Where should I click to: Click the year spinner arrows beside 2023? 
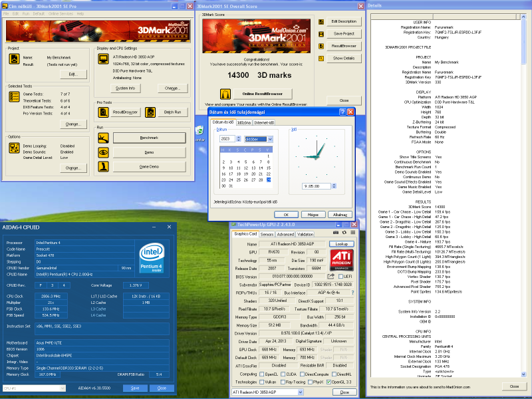click(239, 139)
